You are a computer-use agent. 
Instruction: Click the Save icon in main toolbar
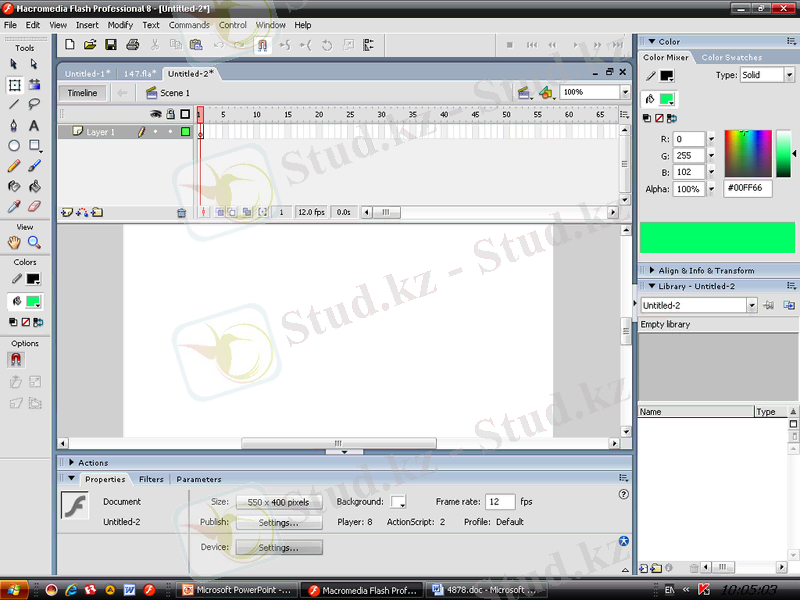tap(111, 45)
